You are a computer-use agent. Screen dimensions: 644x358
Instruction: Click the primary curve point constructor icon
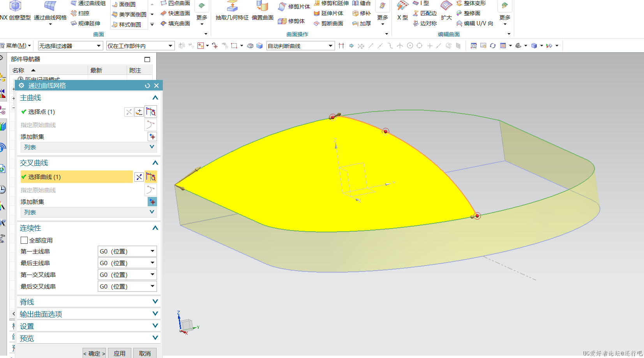coord(139,112)
